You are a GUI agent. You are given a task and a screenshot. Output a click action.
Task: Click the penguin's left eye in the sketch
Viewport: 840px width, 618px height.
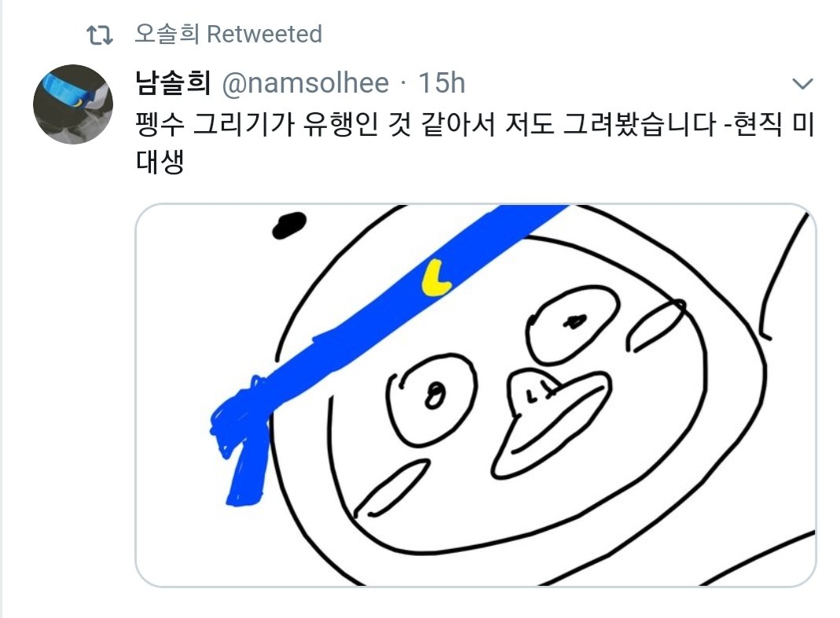431,400
